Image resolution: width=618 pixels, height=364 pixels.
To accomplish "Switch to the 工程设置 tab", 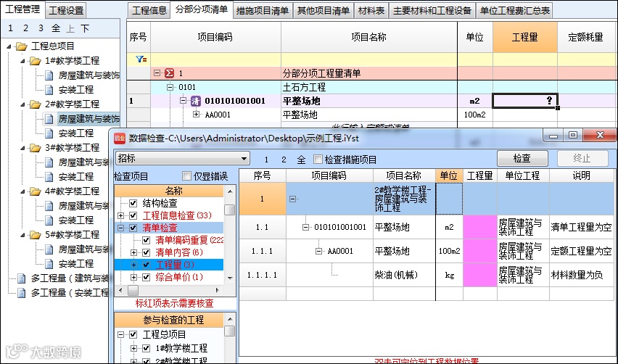I will tap(66, 10).
